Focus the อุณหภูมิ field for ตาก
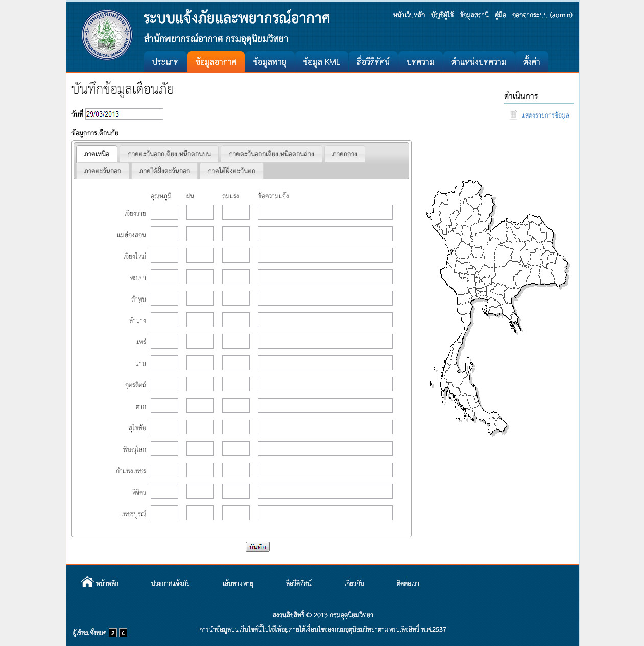 (164, 406)
